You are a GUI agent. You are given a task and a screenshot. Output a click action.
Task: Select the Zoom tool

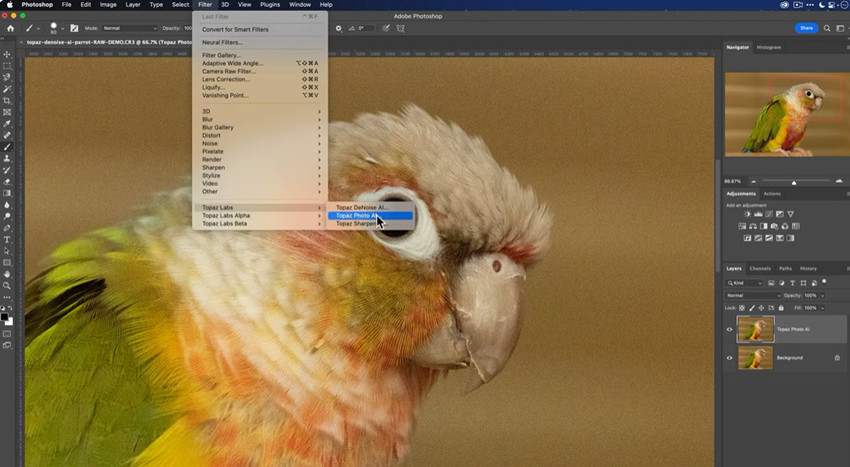tap(7, 286)
